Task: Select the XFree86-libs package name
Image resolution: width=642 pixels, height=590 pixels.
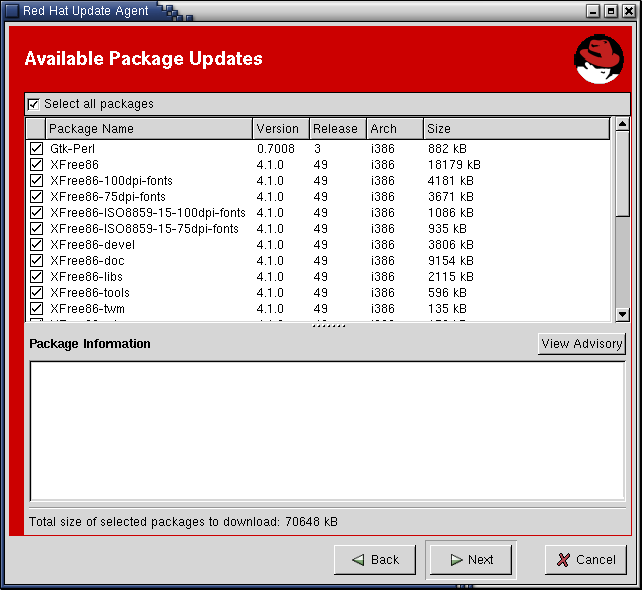Action: point(86,276)
